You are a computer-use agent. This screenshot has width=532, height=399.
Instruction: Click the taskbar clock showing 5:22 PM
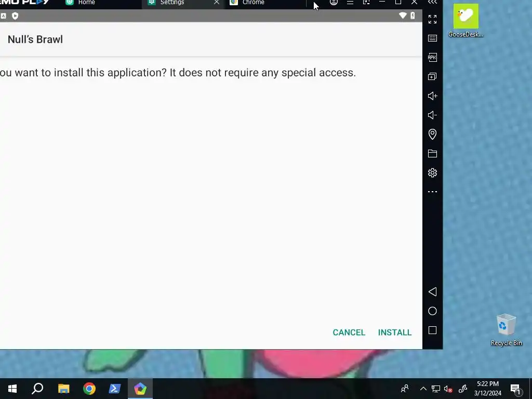click(x=487, y=389)
